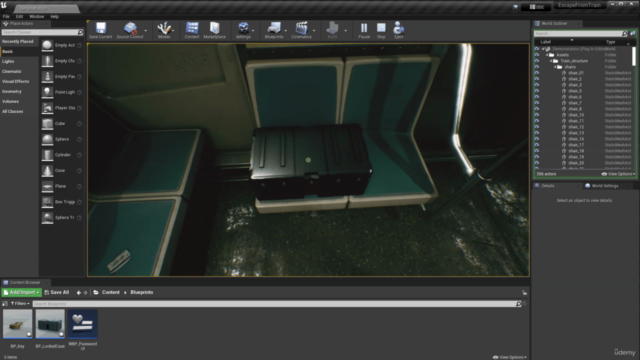Click the Save Current toolbar icon
640x360 pixels.
pyautogui.click(x=100, y=28)
